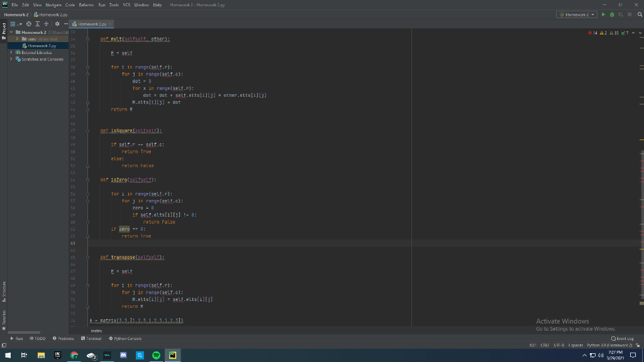Select the Locate File in project tree icon
The width and height of the screenshot is (644, 362).
click(x=29, y=23)
